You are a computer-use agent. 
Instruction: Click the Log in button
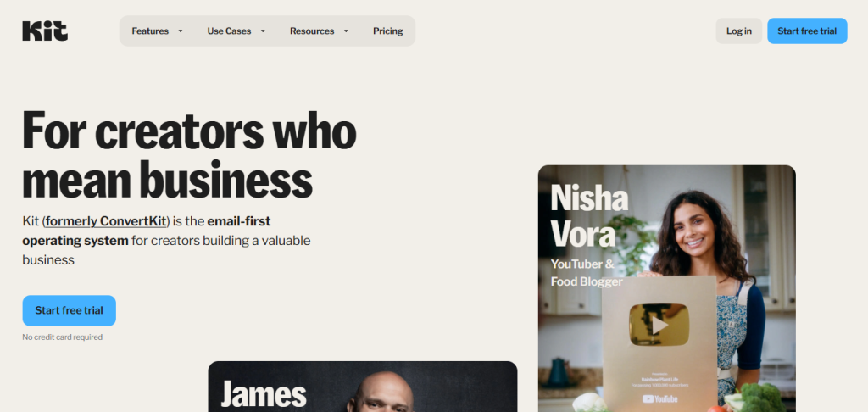739,31
